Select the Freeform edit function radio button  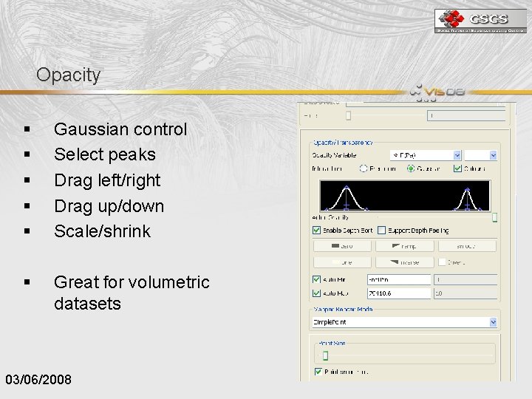coord(364,168)
